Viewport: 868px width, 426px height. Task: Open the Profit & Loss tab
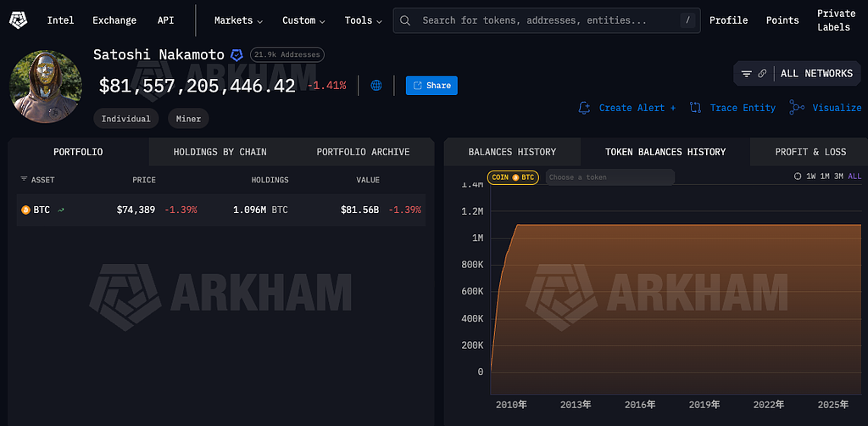coord(810,152)
